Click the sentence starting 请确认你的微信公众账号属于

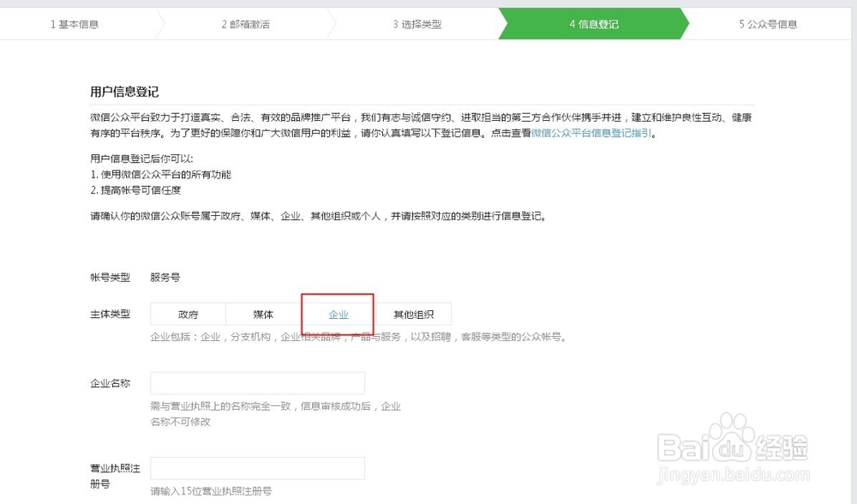(x=319, y=216)
